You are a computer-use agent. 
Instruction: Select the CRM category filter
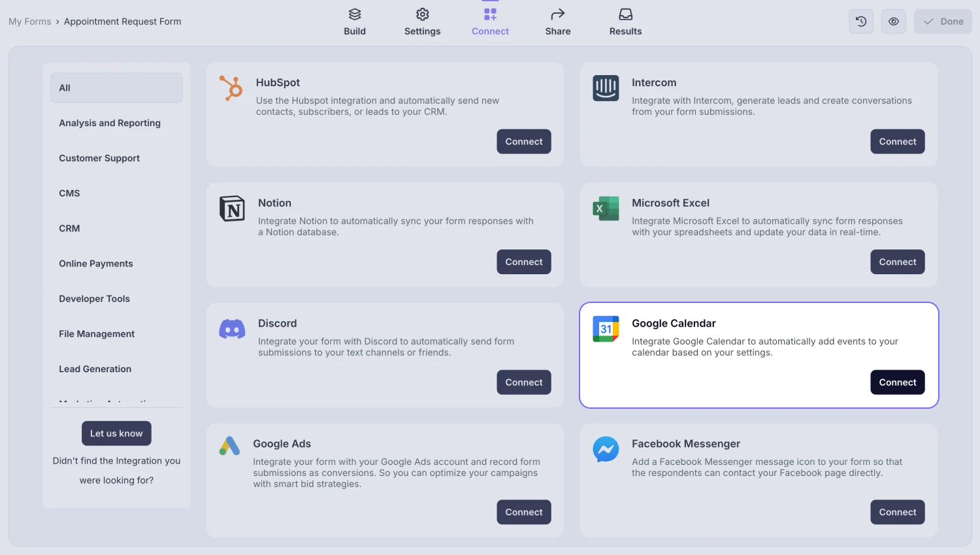pos(69,229)
